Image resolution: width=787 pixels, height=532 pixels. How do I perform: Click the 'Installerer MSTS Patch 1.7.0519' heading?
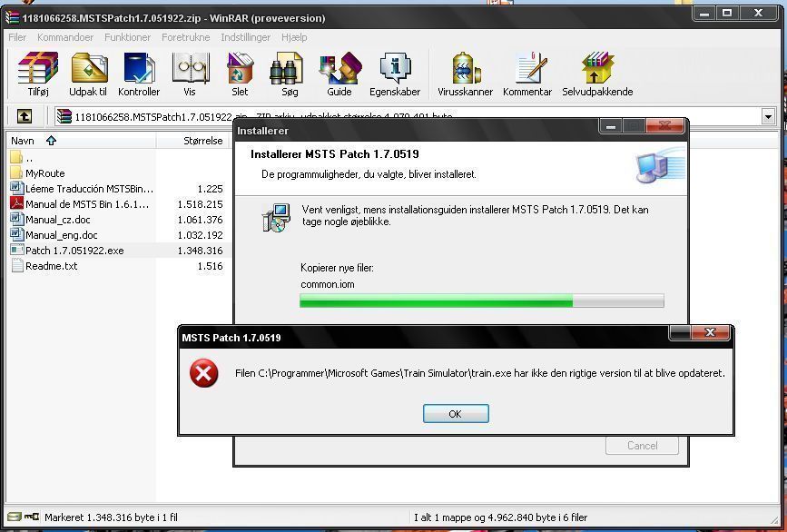tap(335, 154)
